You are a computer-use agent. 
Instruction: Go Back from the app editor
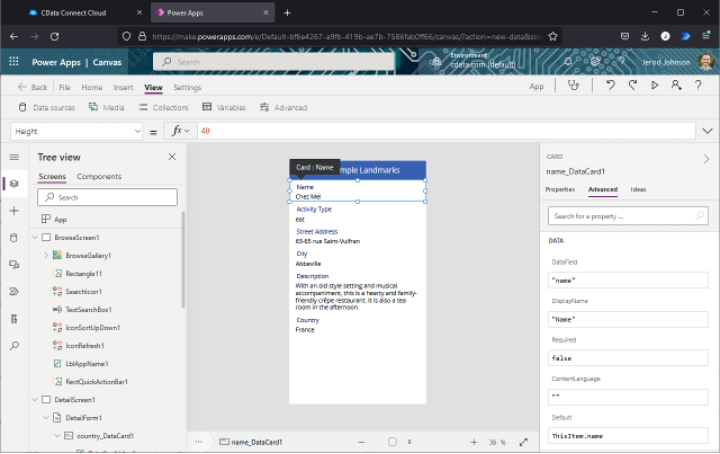(32, 87)
